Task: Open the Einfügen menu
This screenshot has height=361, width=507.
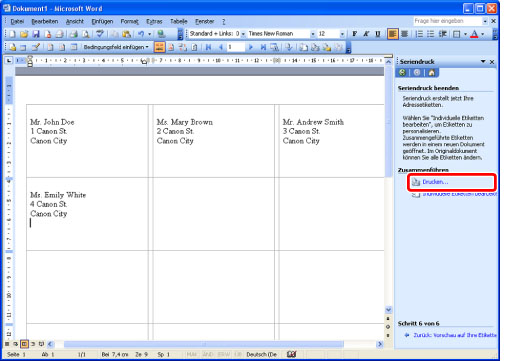Action: [x=102, y=21]
